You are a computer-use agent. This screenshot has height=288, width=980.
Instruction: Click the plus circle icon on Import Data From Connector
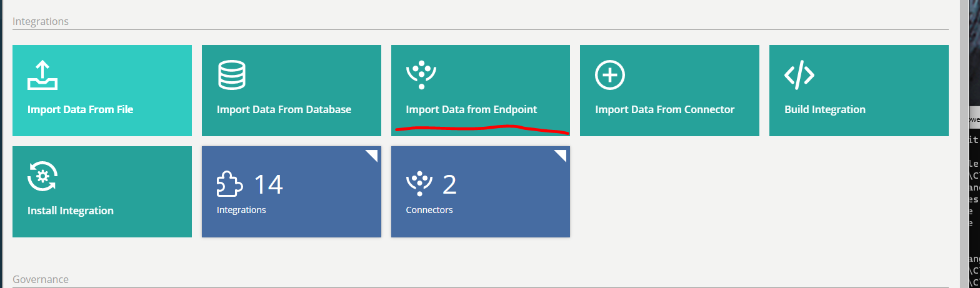point(610,76)
